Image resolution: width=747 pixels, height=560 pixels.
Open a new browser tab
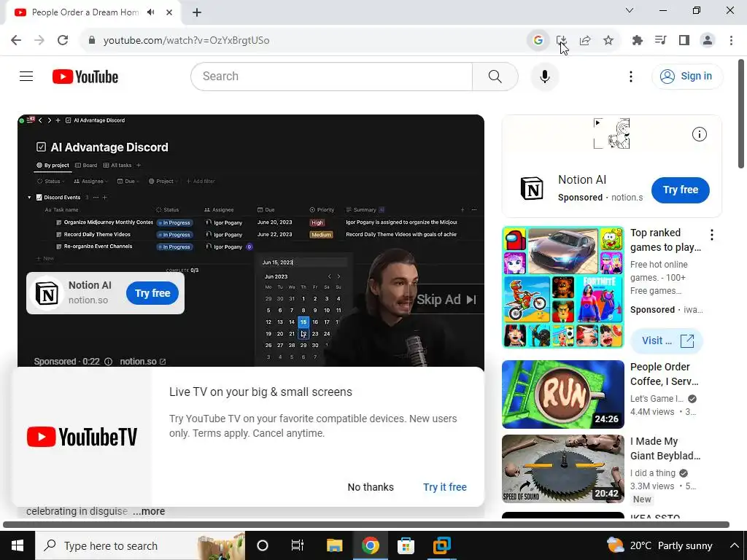(197, 12)
